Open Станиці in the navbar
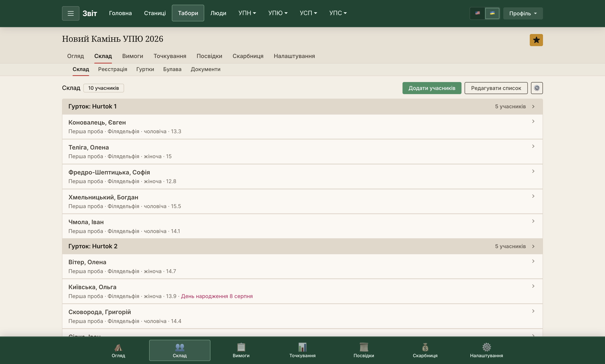 pos(155,13)
